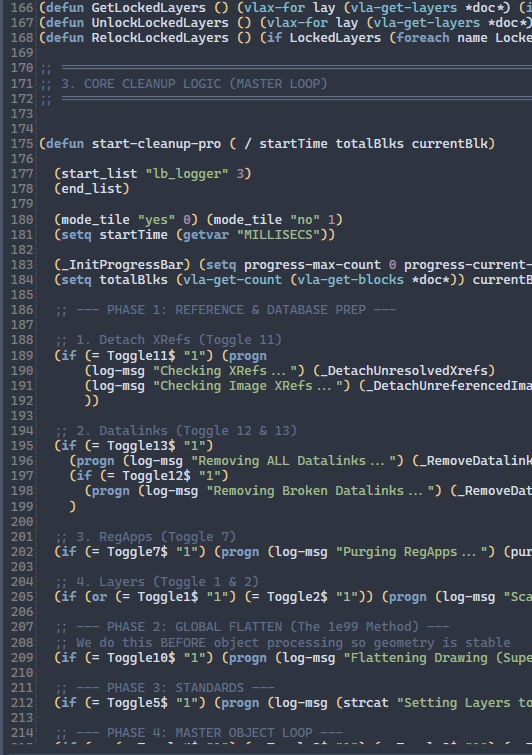Click comment "PHASE 2: GLOBAL FLATTEN (The 1e99 Method)"
Image resolution: width=532 pixels, height=755 pixels.
pos(263,626)
